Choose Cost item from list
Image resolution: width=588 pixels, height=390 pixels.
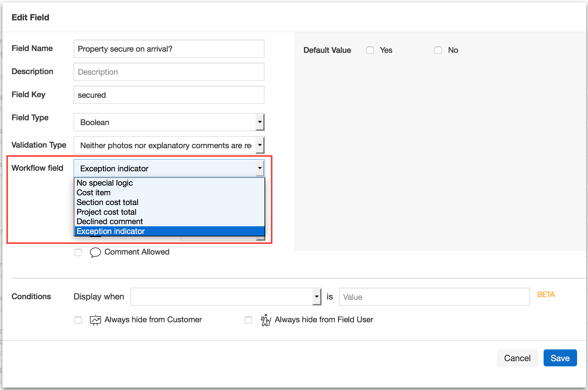[93, 193]
